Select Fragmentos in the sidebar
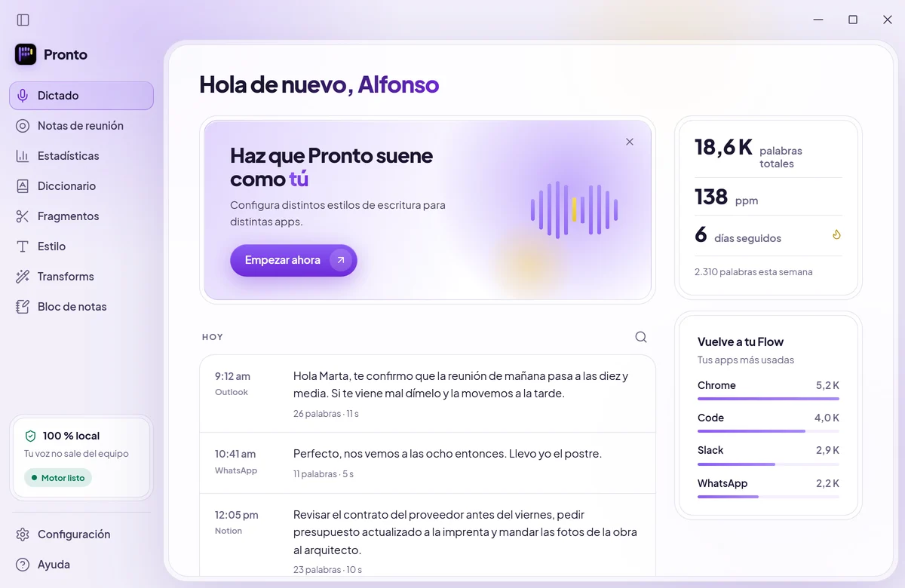This screenshot has height=588, width=905. pyautogui.click(x=81, y=216)
